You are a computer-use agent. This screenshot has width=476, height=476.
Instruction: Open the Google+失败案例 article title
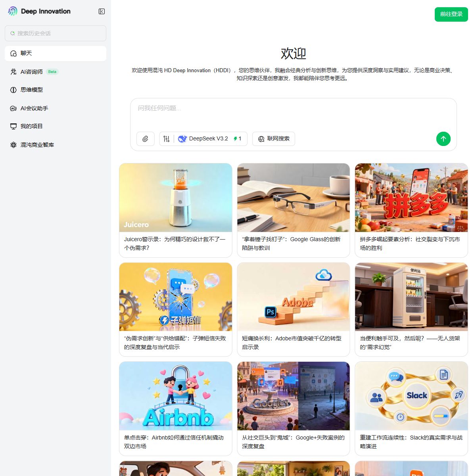pos(294,442)
